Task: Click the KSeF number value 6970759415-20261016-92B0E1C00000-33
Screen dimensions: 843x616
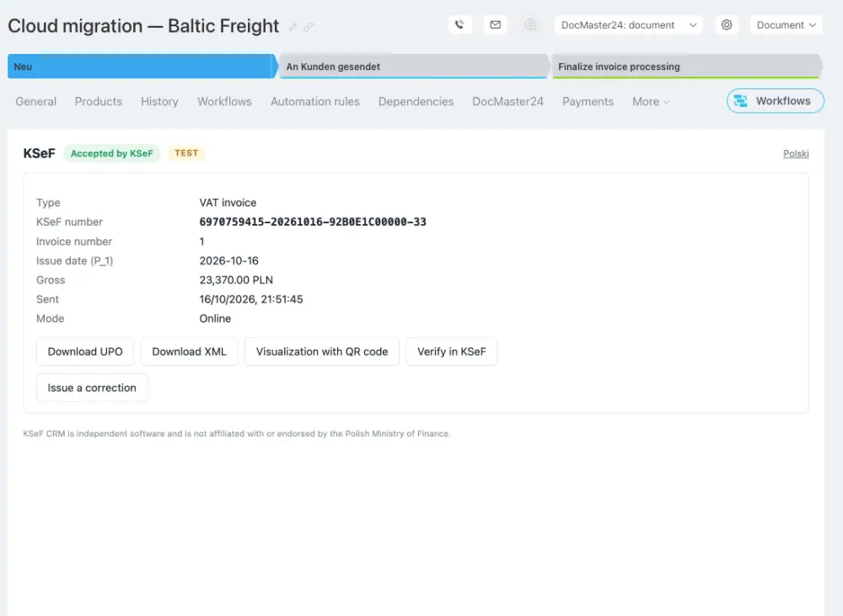Action: coord(313,222)
